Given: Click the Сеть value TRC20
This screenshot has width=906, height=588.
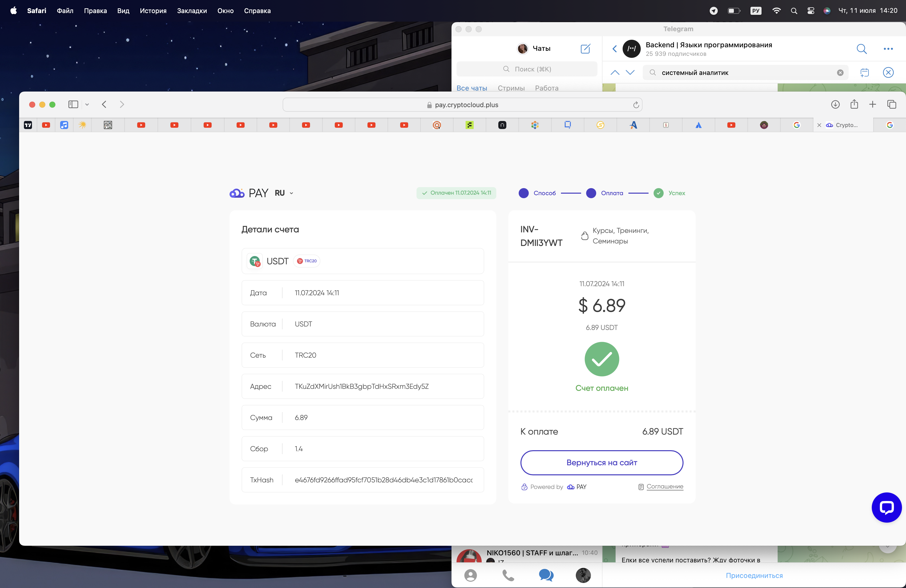Looking at the screenshot, I should pyautogui.click(x=305, y=355).
